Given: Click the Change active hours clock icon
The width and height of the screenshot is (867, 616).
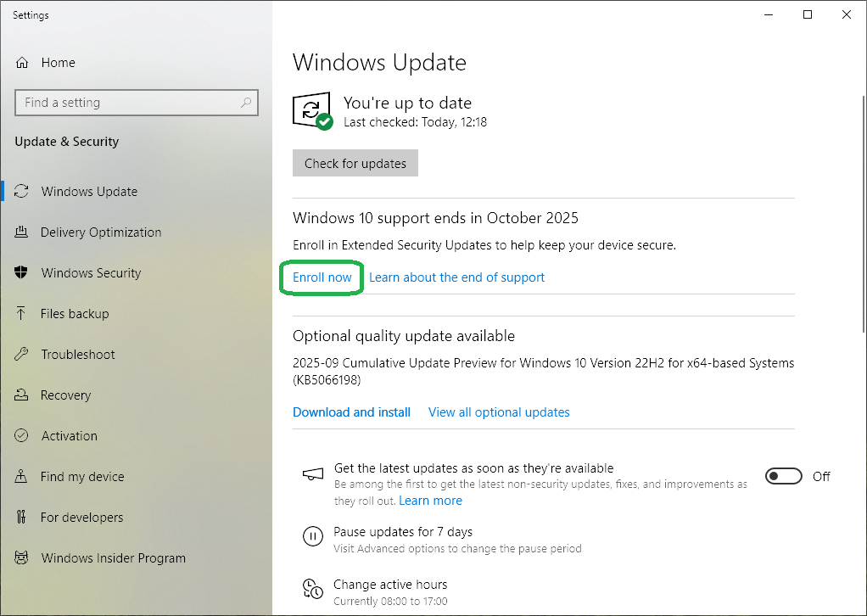Looking at the screenshot, I should [x=313, y=589].
